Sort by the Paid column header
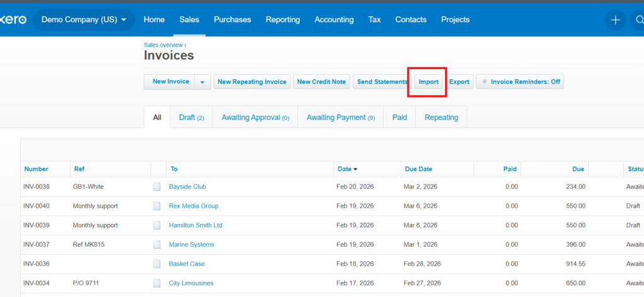This screenshot has width=644, height=297. pos(509,169)
